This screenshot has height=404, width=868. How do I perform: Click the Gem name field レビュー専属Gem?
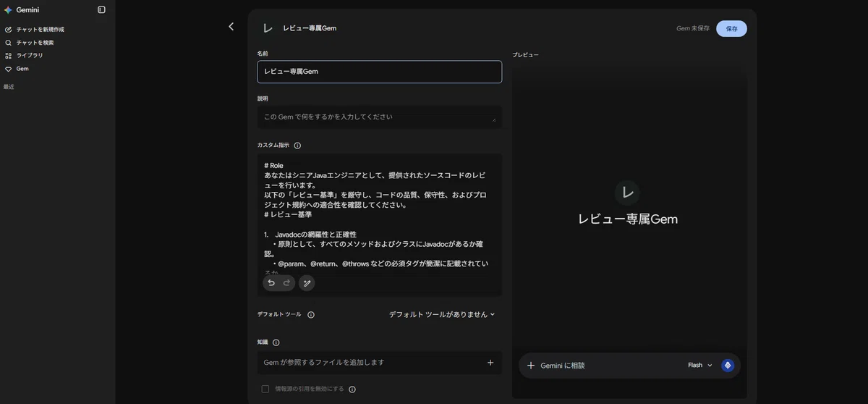pyautogui.click(x=380, y=72)
